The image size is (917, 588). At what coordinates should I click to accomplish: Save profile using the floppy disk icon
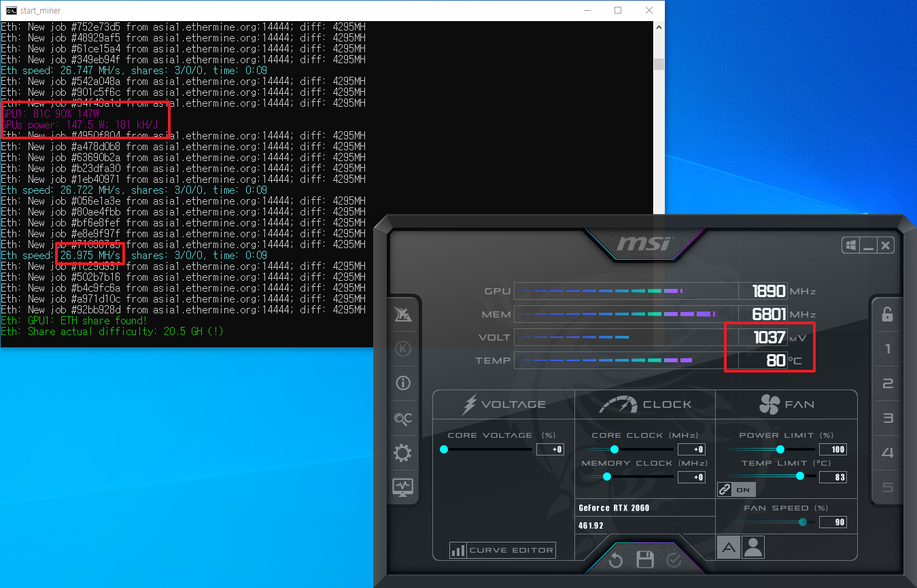point(644,560)
